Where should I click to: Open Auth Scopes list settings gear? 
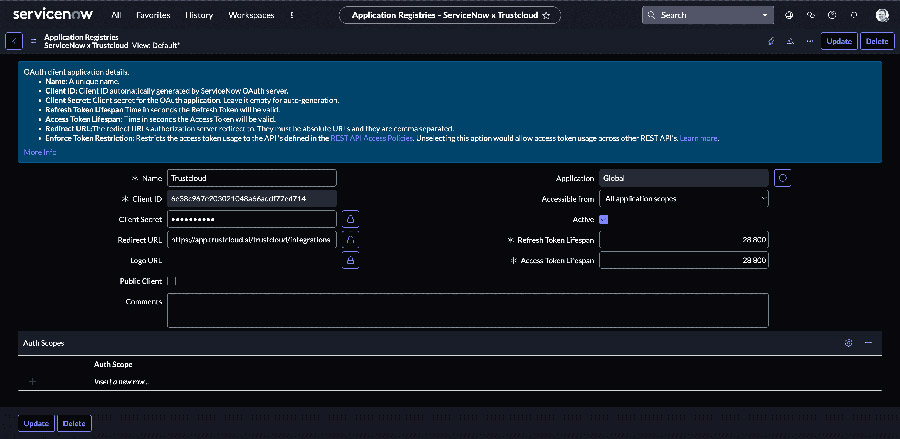pyautogui.click(x=848, y=343)
